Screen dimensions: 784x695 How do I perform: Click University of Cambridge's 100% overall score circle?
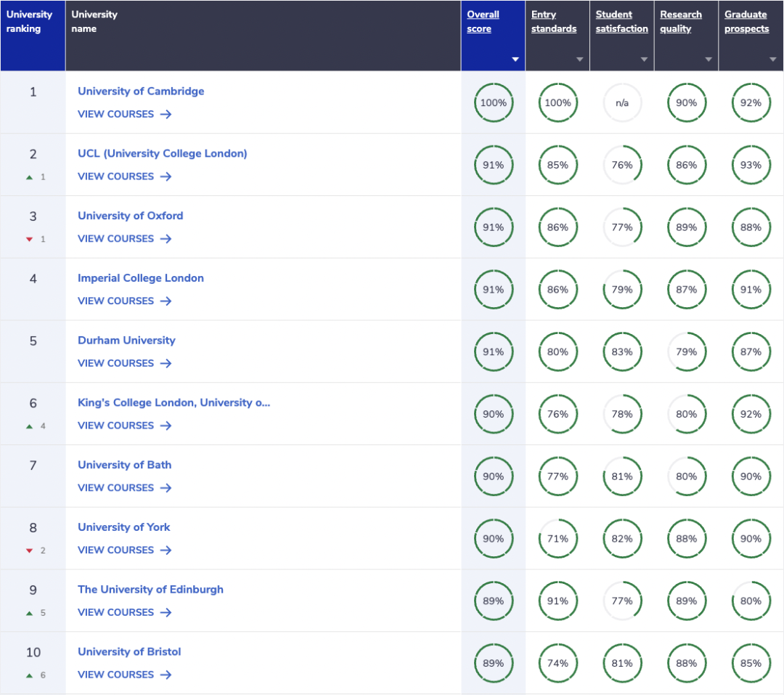(x=493, y=103)
